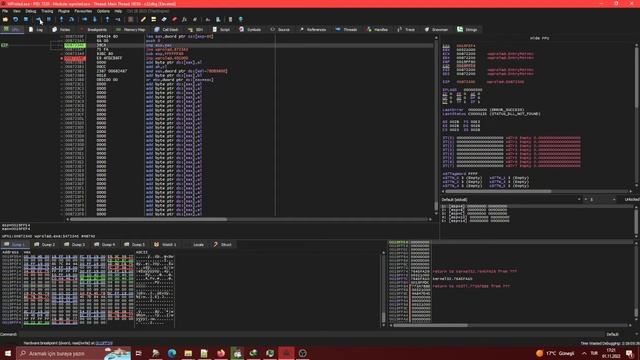This screenshot has height=360, width=640.
Task: Click the last green toolbar icon
Action: tap(241, 19)
